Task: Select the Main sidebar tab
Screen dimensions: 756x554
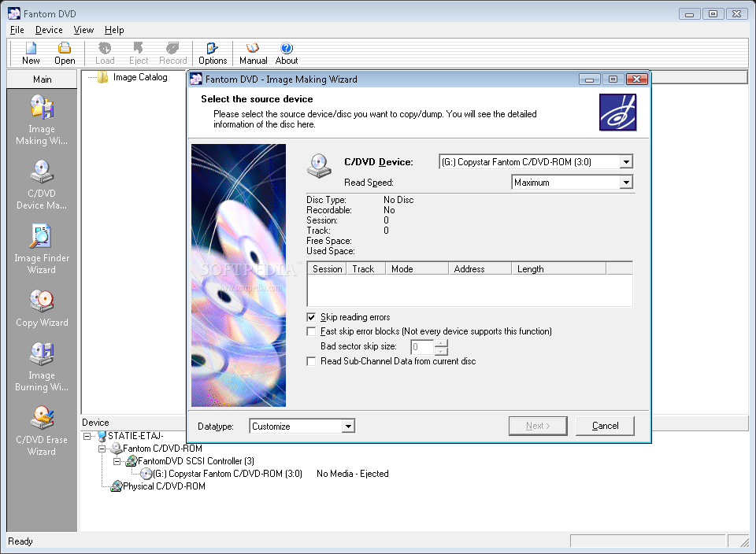Action: [x=42, y=79]
